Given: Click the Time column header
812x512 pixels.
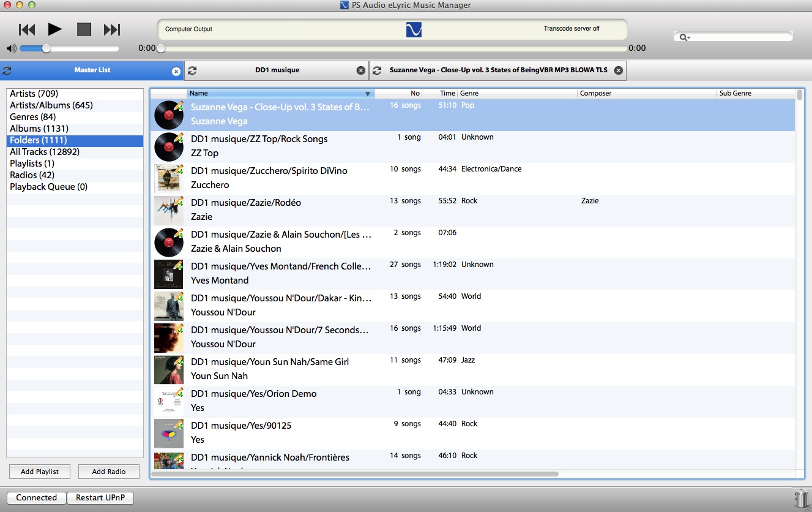Looking at the screenshot, I should coord(440,93).
